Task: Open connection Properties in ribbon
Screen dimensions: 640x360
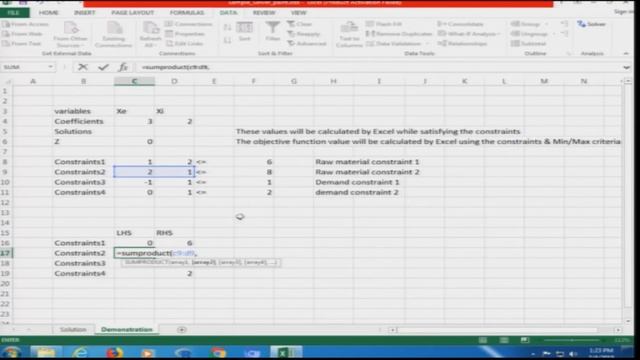Action: tap(185, 34)
